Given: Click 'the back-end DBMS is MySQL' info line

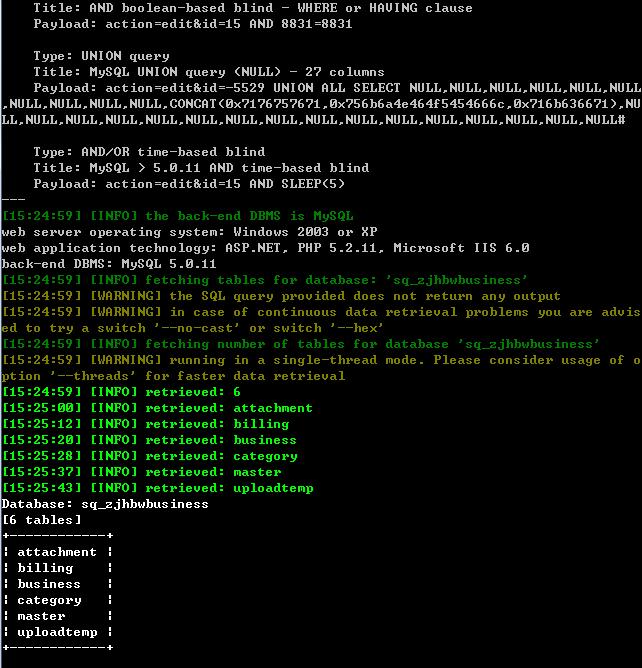Looking at the screenshot, I should coord(178,216).
